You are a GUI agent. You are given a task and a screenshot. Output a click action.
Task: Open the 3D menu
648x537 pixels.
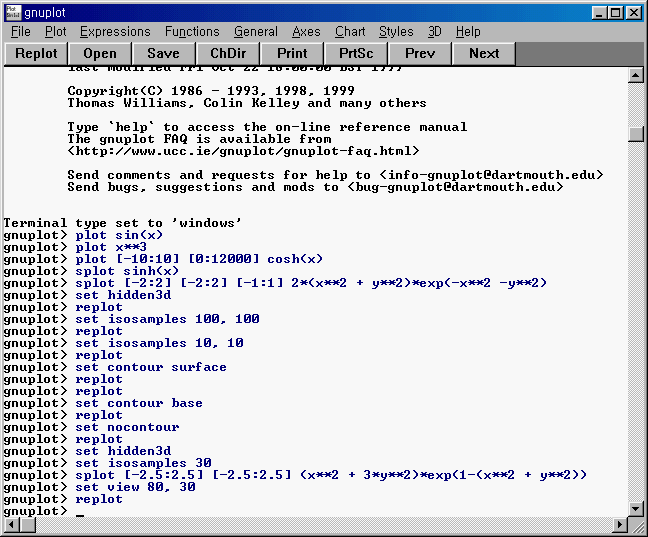434,32
